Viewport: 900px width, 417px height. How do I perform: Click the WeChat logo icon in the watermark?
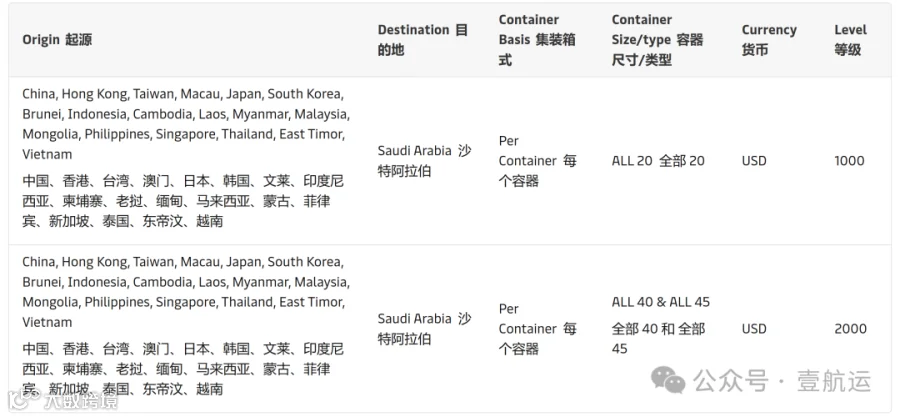click(668, 381)
